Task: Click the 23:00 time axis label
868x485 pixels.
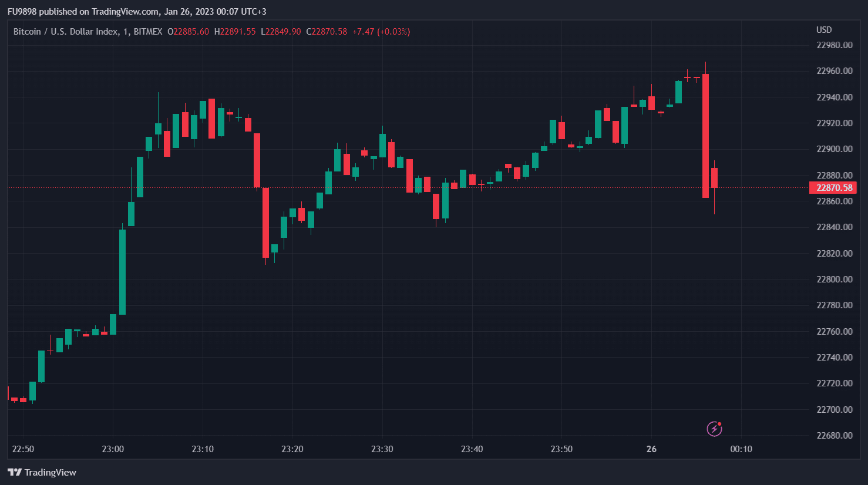Action: point(113,449)
